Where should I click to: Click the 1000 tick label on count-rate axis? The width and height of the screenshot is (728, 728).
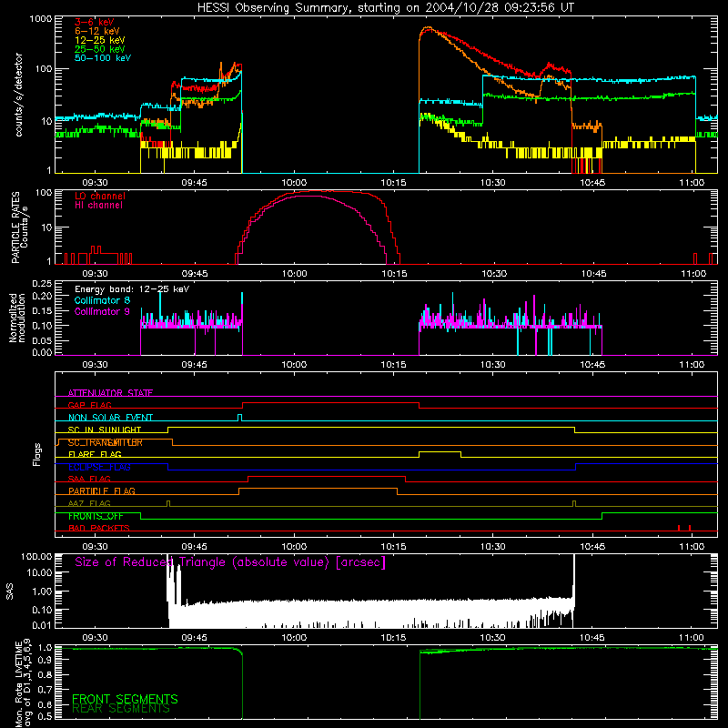tap(40, 19)
